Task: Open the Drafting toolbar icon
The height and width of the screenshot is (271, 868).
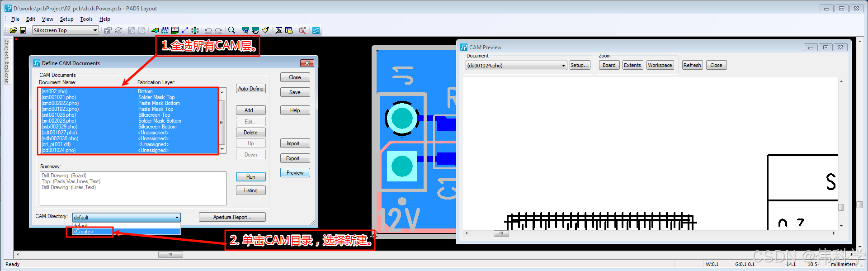Action: (x=155, y=30)
